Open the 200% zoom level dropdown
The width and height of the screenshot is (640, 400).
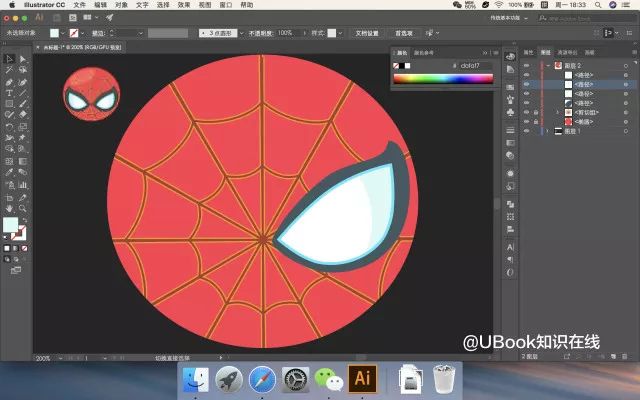pos(60,358)
